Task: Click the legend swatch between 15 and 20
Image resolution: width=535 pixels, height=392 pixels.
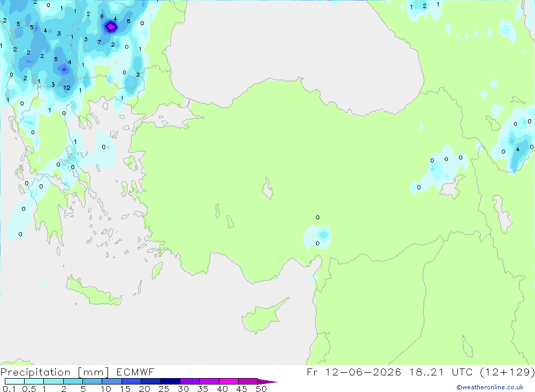Action: 131,381
